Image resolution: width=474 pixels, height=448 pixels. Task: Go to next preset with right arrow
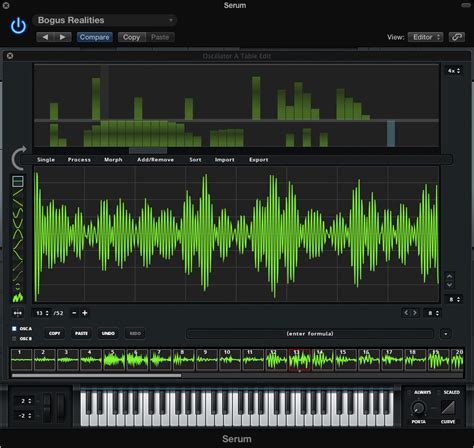coord(63,37)
